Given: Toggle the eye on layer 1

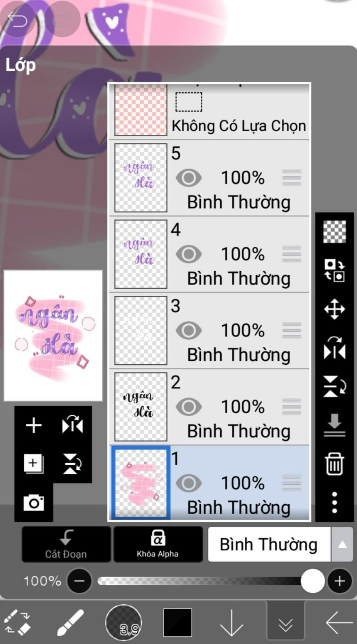Looking at the screenshot, I should (189, 483).
